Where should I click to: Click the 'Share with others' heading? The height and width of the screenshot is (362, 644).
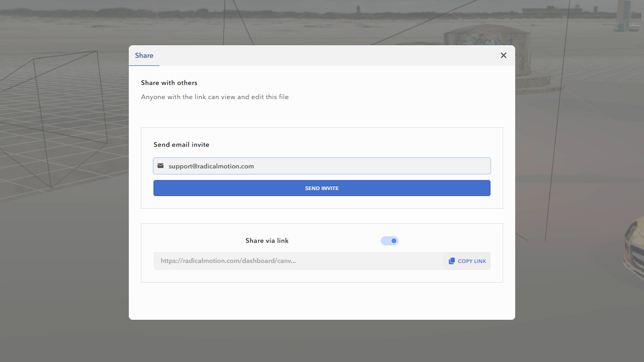pyautogui.click(x=169, y=83)
